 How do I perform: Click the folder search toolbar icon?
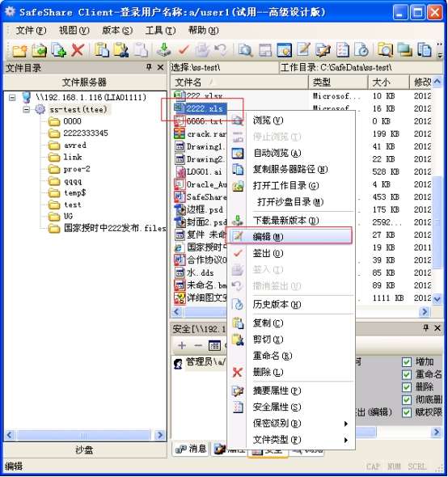tap(385, 50)
